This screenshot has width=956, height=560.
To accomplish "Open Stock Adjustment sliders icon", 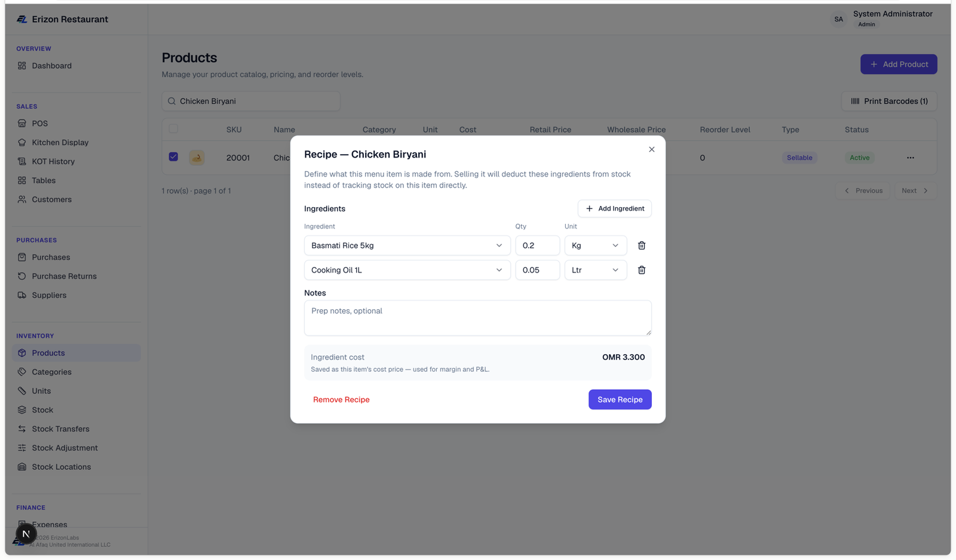I will pos(22,448).
